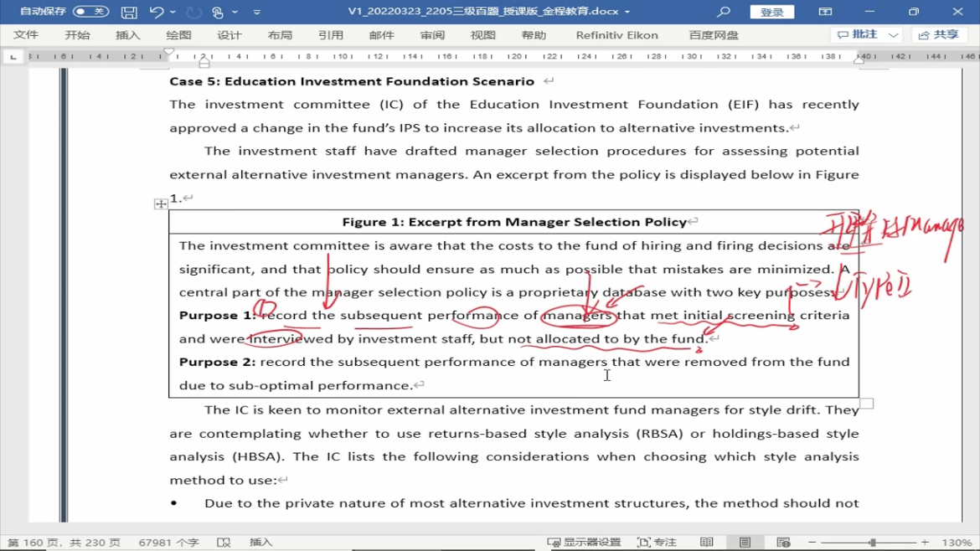
Task: Click the zoom slider handle
Action: click(x=873, y=543)
